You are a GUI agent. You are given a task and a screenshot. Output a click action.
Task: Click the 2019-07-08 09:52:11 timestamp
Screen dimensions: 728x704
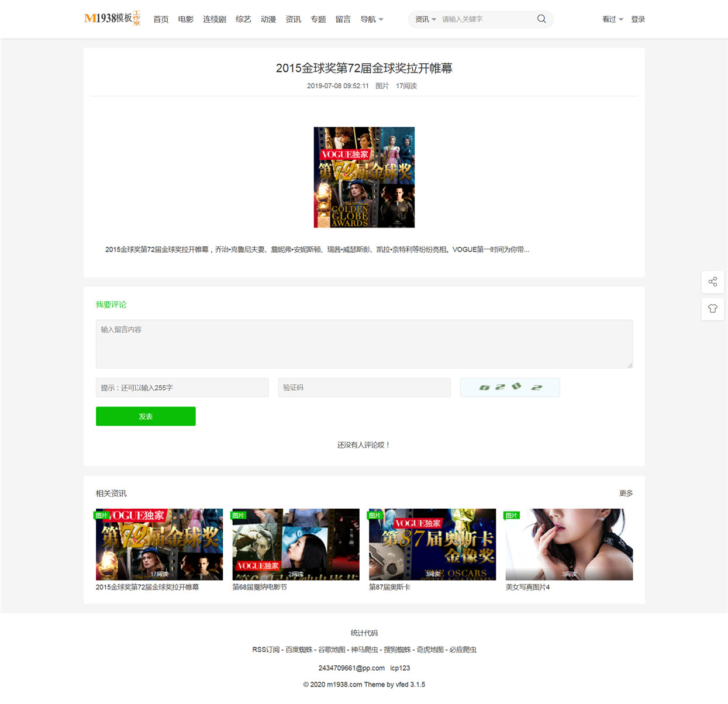click(x=338, y=86)
